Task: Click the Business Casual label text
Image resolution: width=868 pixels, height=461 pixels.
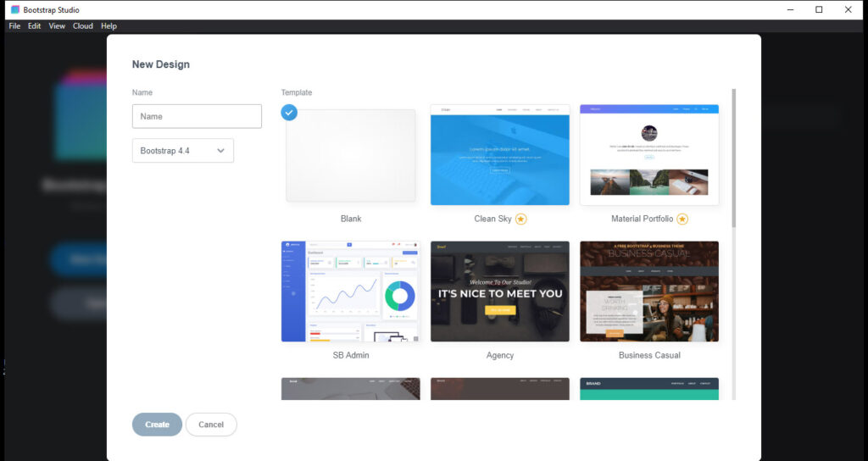Action: 649,355
